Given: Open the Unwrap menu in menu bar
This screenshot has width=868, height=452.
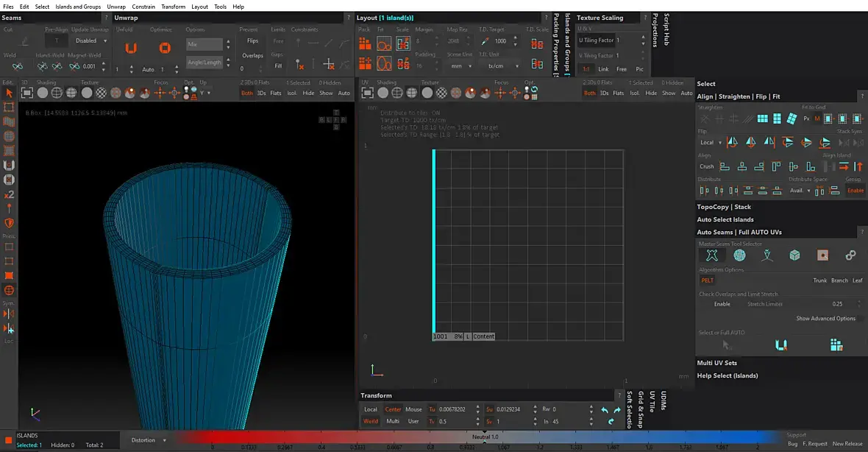Looking at the screenshot, I should tap(116, 7).
